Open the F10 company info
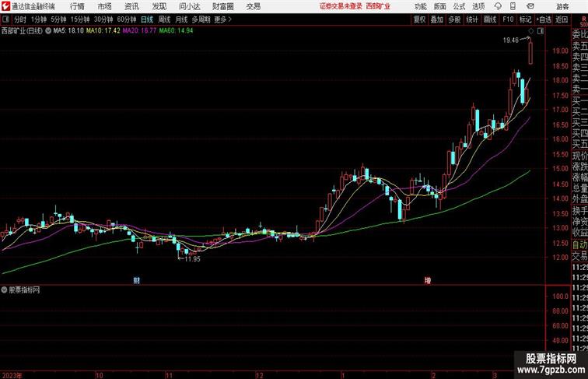The height and width of the screenshot is (379, 588). click(x=508, y=19)
